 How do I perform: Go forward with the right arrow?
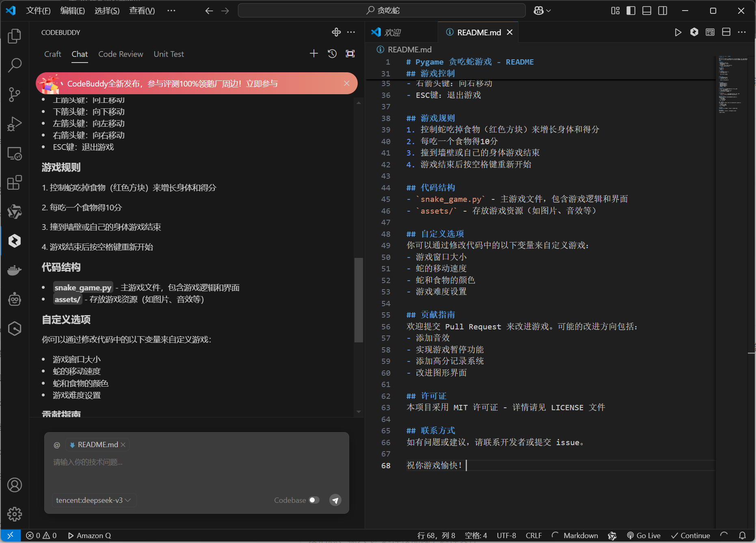coord(225,11)
